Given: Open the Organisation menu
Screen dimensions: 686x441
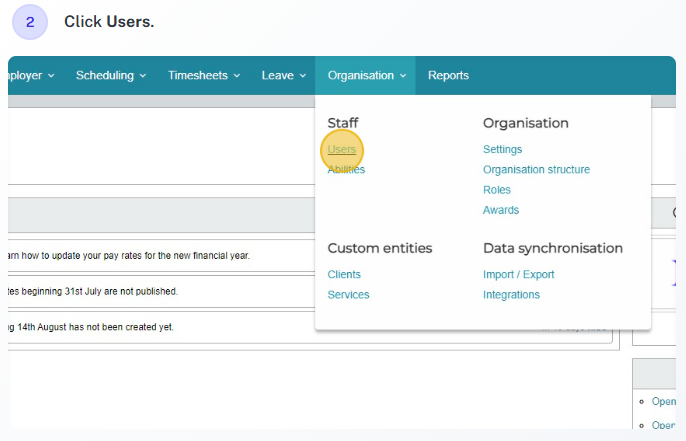Looking at the screenshot, I should coord(366,75).
